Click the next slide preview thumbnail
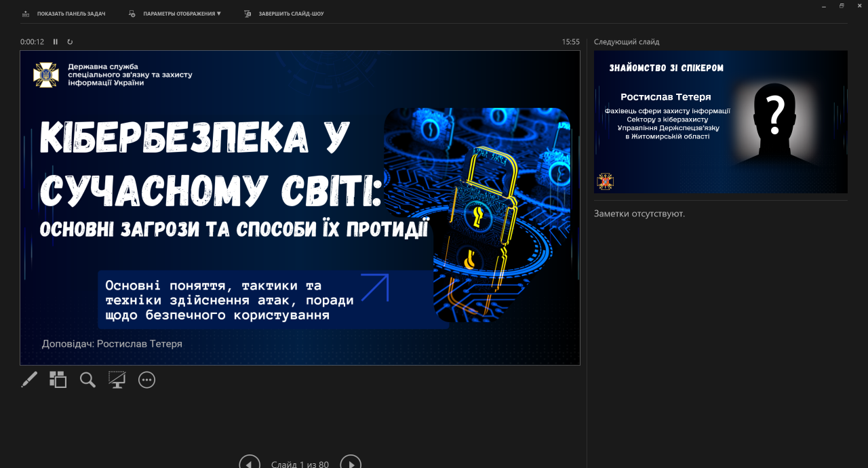 point(720,122)
